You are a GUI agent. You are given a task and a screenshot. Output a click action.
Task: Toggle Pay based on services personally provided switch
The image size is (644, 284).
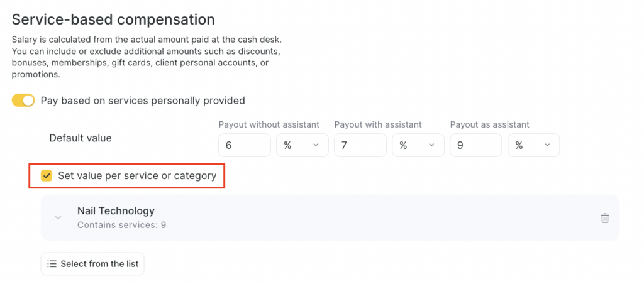(x=23, y=101)
